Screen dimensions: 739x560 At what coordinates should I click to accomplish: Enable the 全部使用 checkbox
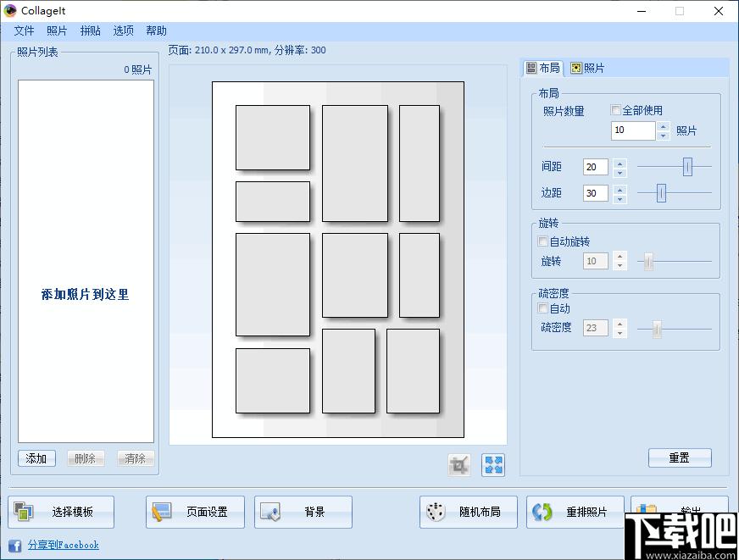[615, 110]
